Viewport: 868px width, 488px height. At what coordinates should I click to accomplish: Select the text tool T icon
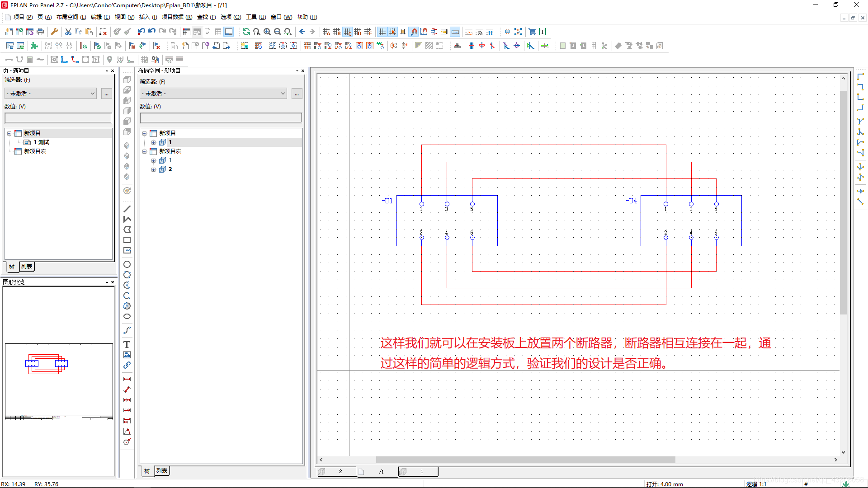127,344
